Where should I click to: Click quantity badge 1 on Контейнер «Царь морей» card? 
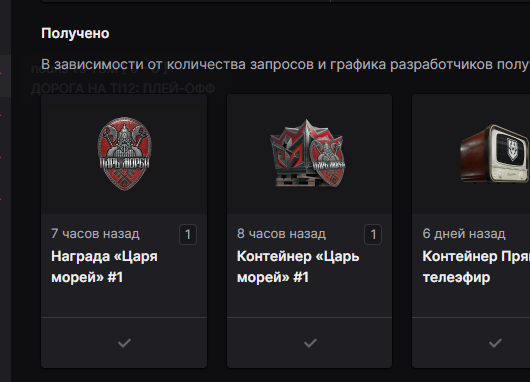[373, 234]
